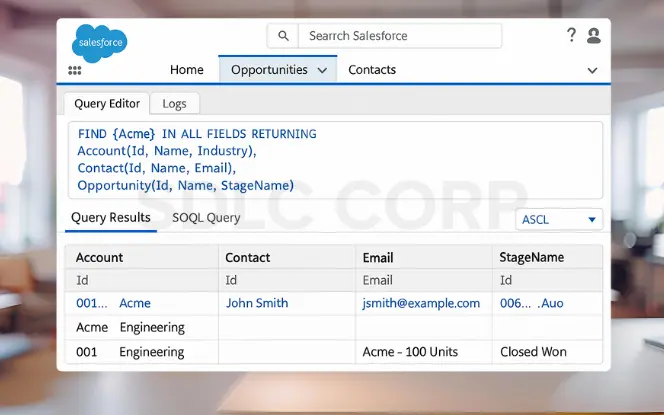The image size is (664, 415).
Task: Expand the Opportunities tab chevron
Action: 322,70
